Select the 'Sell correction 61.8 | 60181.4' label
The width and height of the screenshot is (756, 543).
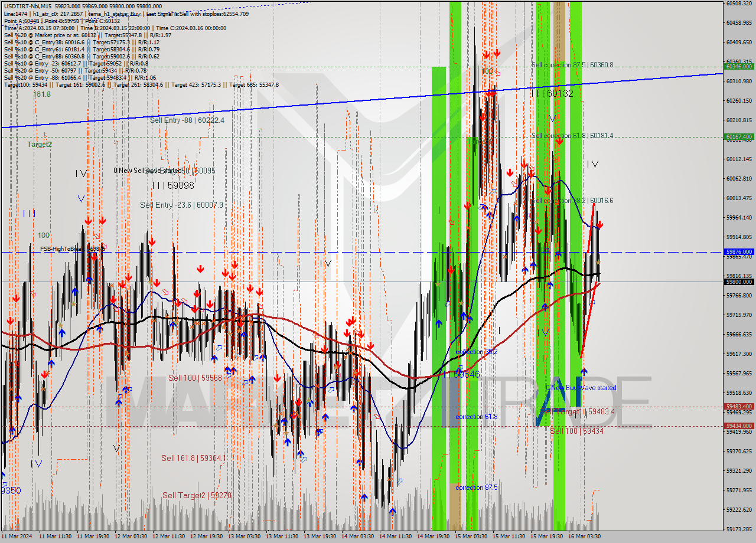coord(572,136)
